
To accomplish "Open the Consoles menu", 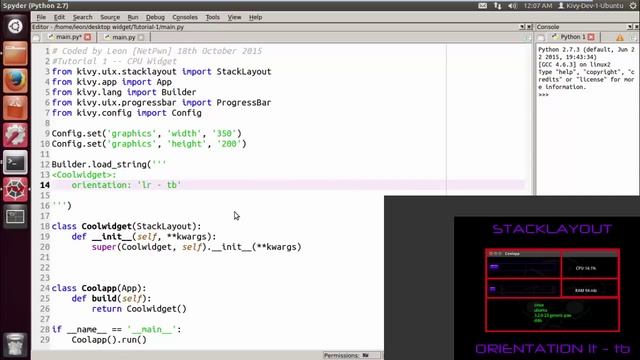I will pos(185,17).
